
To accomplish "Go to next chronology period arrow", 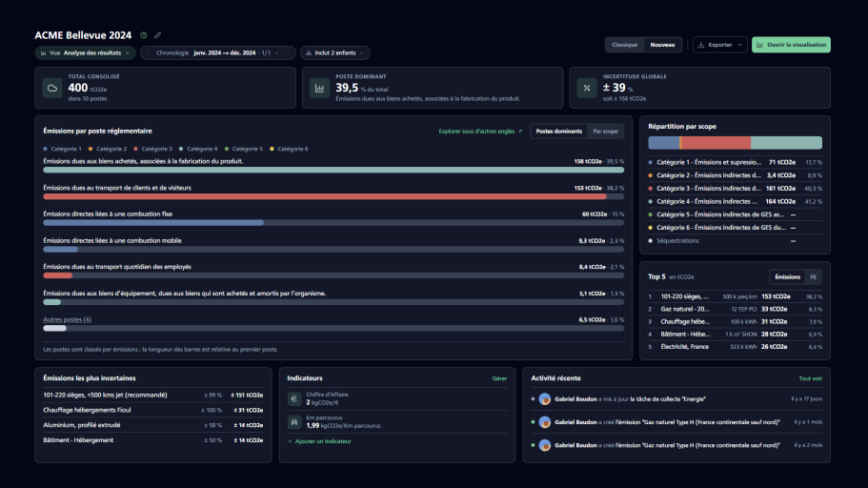I will (288, 53).
